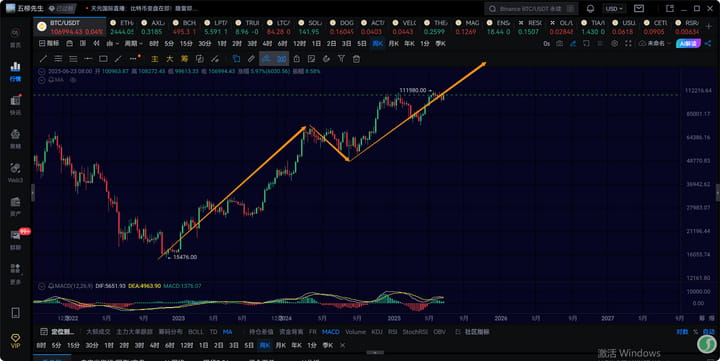Toggle the MACD indicator in bottom bar

[x=331, y=332]
